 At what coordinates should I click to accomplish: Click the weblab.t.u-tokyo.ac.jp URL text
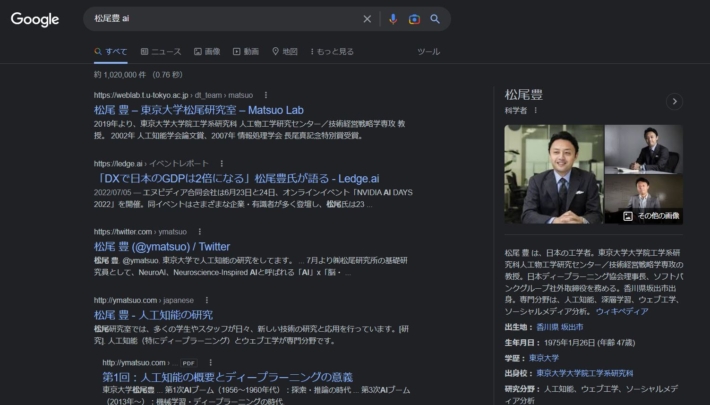(x=141, y=95)
